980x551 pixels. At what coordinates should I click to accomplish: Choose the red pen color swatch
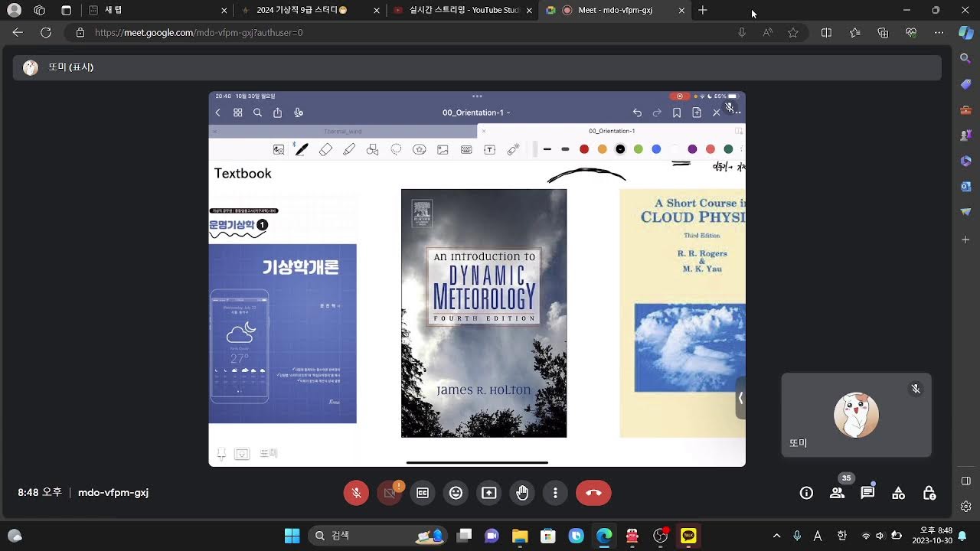(584, 149)
